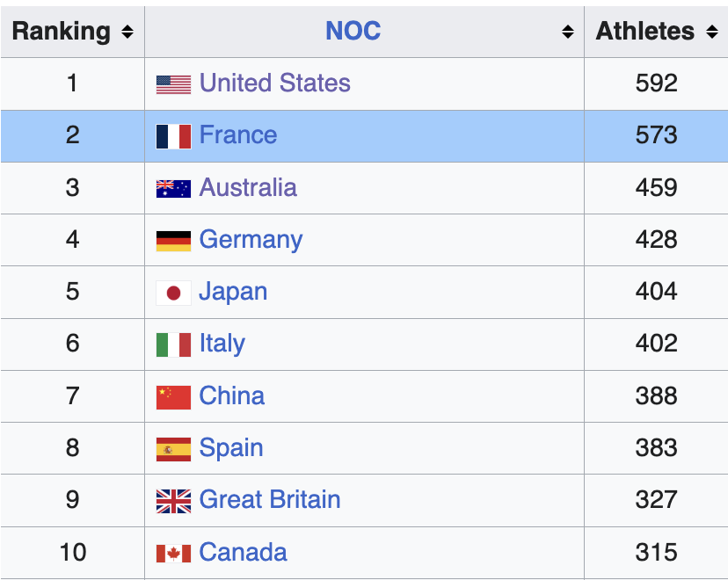728x580 pixels.
Task: Click the France flag icon
Action: click(173, 136)
